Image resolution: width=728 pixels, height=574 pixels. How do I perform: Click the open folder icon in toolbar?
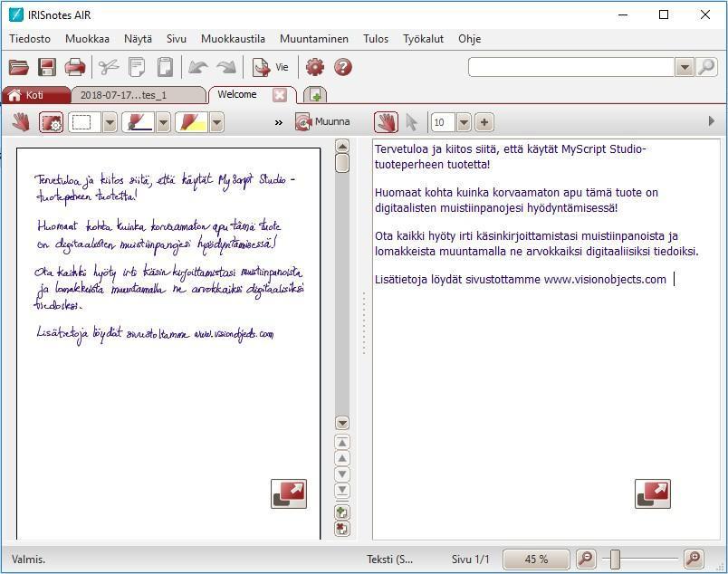(x=19, y=67)
